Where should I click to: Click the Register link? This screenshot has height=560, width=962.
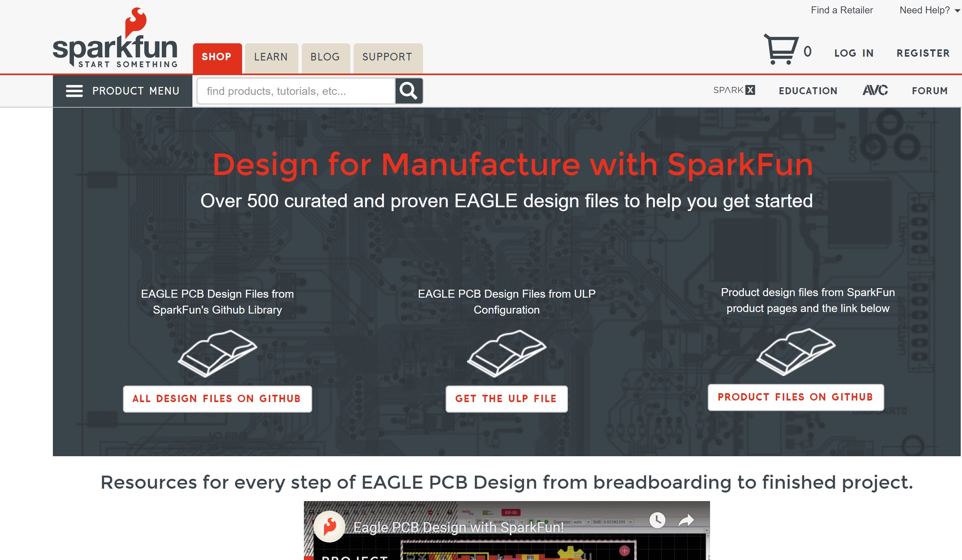tap(923, 53)
